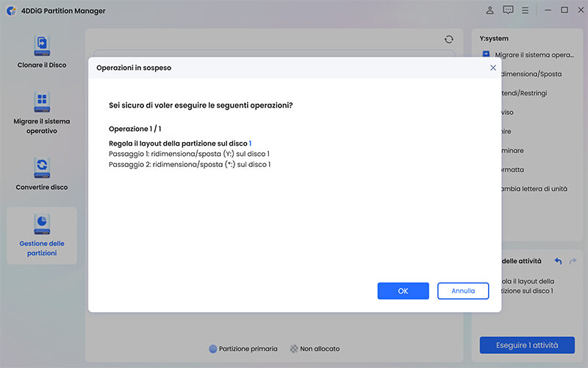This screenshot has height=368, width=588.
Task: Undo the last pending task
Action: (558, 261)
